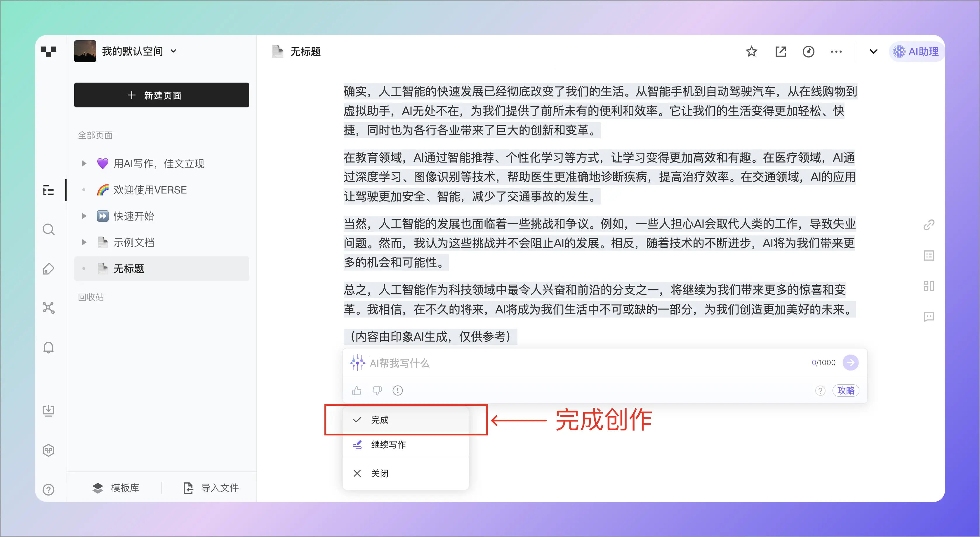Expand the 快速开始 page tree
The image size is (980, 537).
click(84, 216)
